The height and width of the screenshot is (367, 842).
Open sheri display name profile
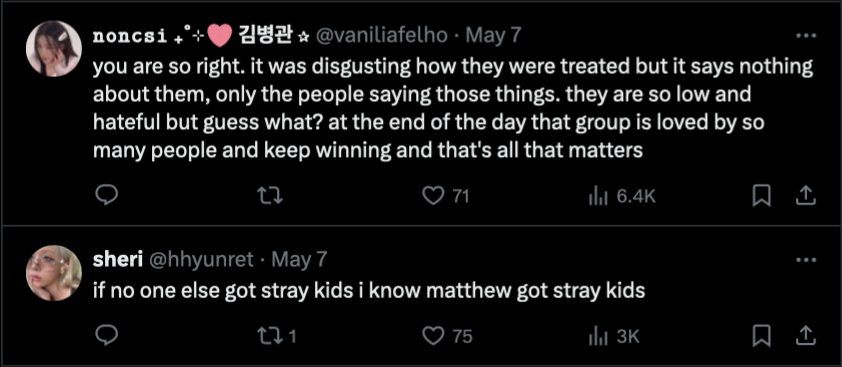coord(117,260)
